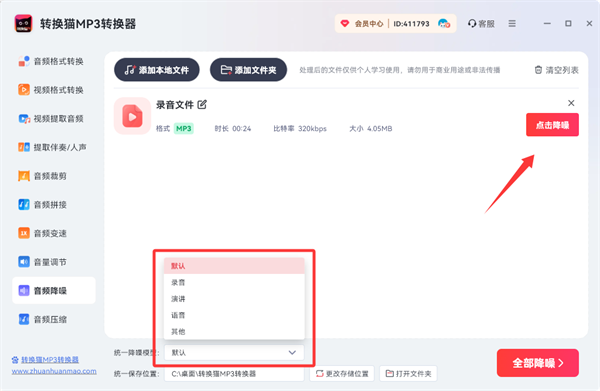Open the 转换猫MP3转换器 link

pos(50,360)
